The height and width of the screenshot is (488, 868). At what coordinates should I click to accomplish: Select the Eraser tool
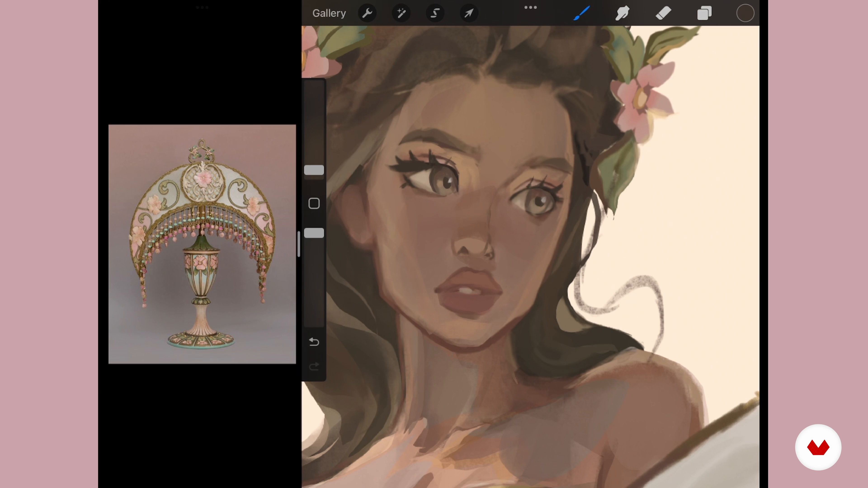tap(663, 13)
